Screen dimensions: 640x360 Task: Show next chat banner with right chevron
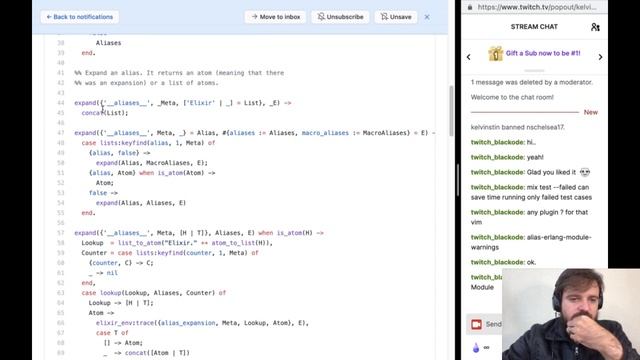pyautogui.click(x=600, y=57)
